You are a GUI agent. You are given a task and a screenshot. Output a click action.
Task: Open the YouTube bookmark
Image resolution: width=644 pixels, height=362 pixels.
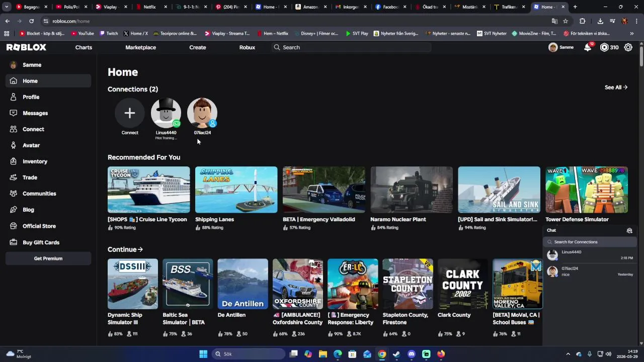(83, 34)
